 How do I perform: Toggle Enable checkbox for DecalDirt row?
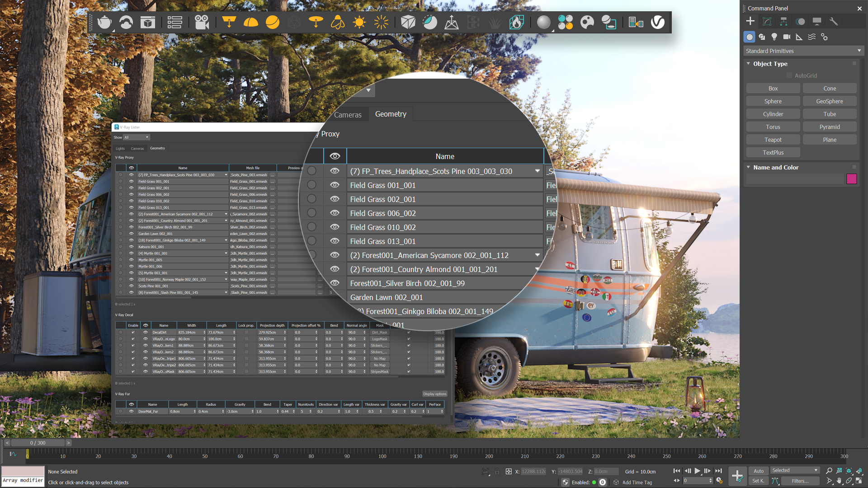(133, 333)
